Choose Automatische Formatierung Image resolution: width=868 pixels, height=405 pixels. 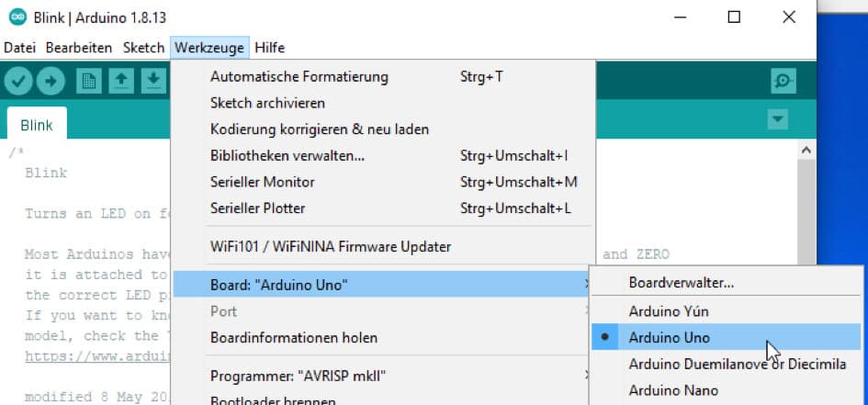[383, 76]
